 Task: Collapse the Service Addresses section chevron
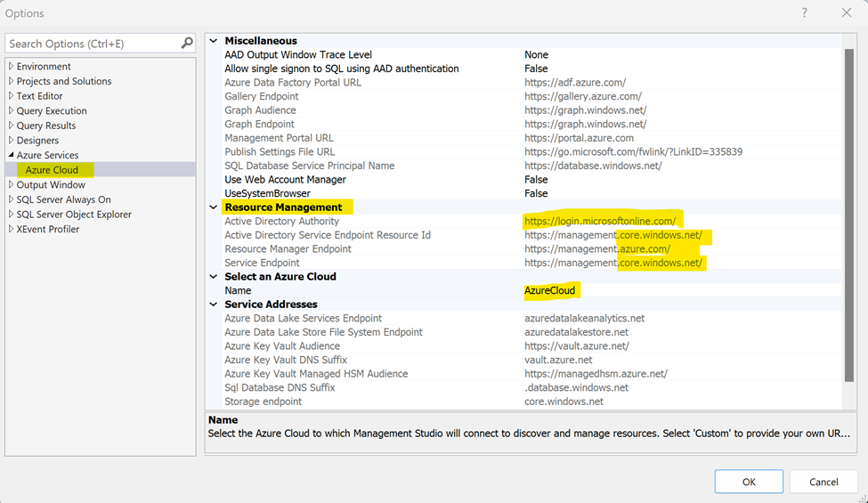point(214,304)
